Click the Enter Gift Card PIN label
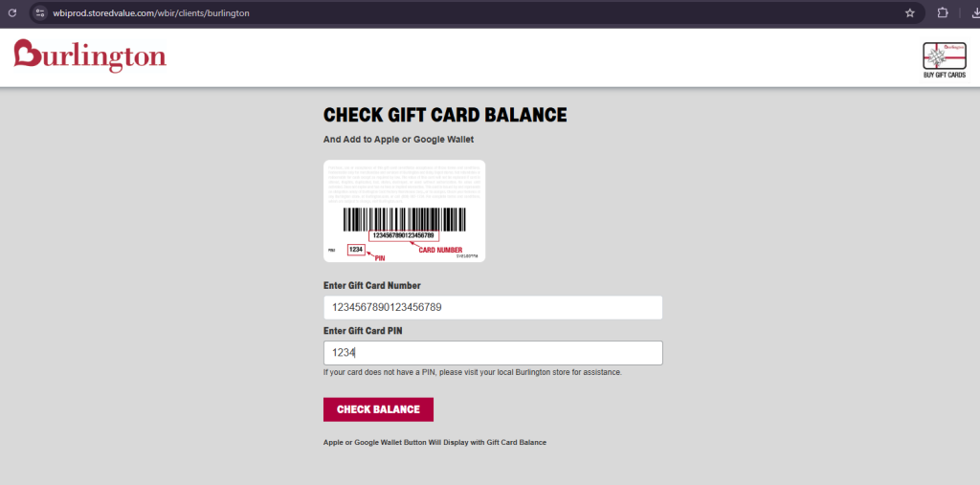This screenshot has width=980, height=485. click(363, 331)
